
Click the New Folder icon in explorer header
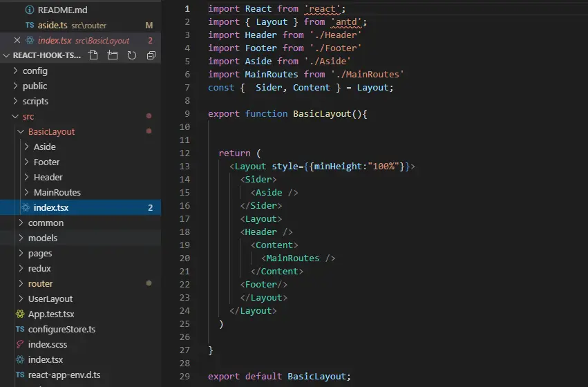[113, 55]
